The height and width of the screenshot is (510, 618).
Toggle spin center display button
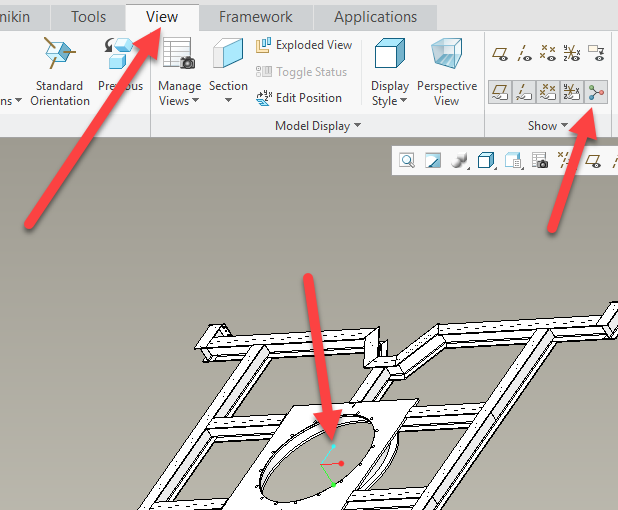click(x=596, y=92)
